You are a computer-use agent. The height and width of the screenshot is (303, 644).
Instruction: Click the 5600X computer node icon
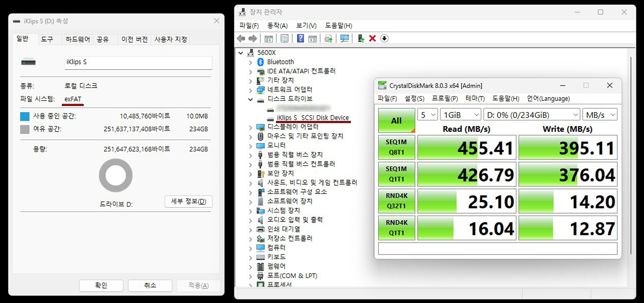[251, 53]
